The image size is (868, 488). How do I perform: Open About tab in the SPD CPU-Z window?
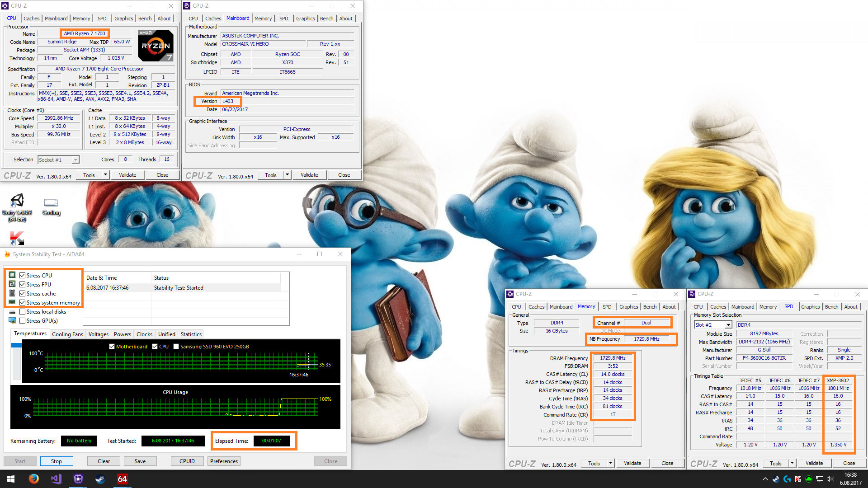point(851,307)
